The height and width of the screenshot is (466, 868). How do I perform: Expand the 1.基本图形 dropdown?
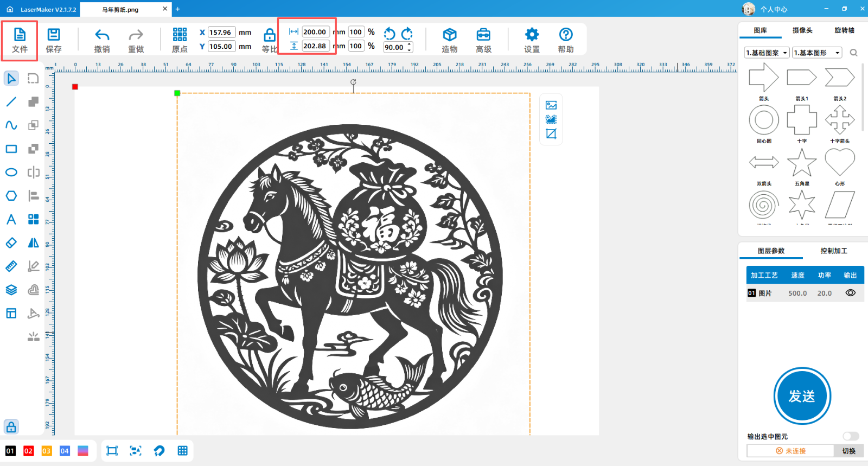click(817, 53)
